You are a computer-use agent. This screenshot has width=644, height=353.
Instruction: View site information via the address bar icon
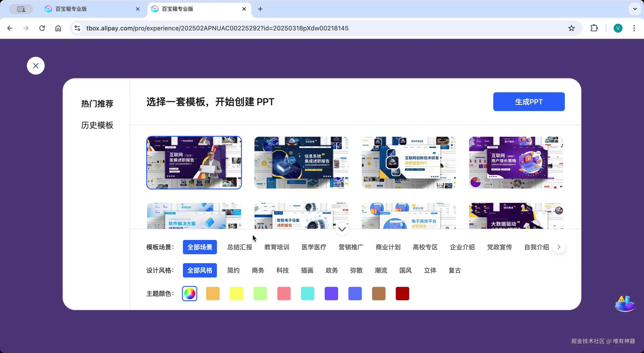tap(77, 28)
